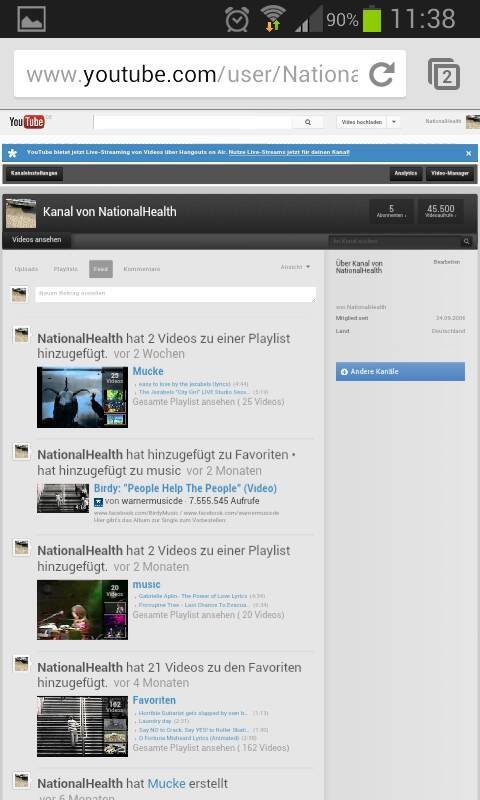The width and height of the screenshot is (480, 800).
Task: Open the Birdy People Help The People link
Action: click(185, 488)
